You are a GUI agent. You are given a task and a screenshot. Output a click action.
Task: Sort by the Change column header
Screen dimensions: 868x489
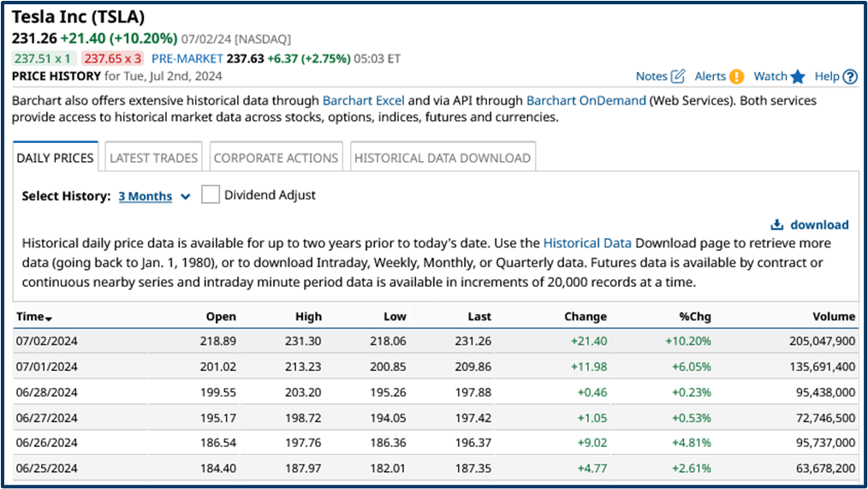(586, 316)
